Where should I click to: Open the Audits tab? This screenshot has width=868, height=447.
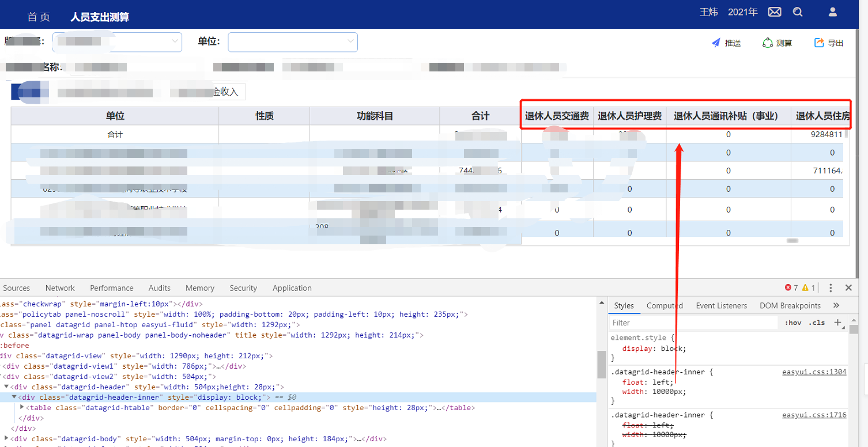coord(160,288)
